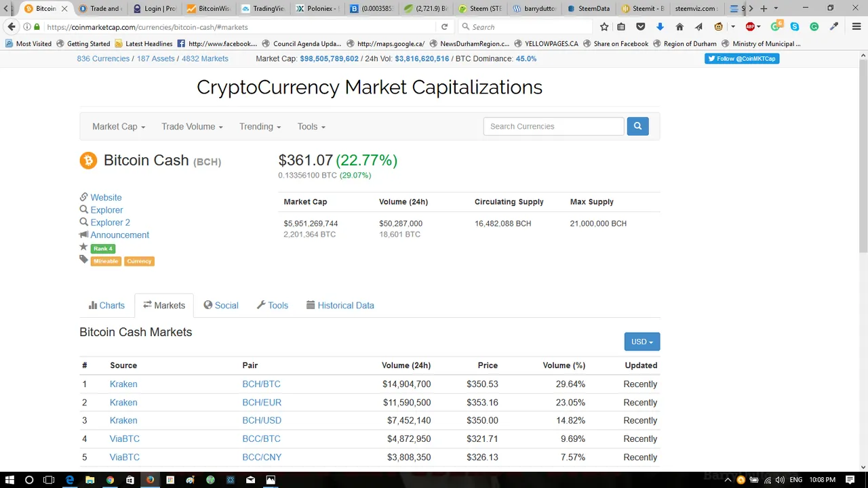Click the site info icon in address bar
Viewport: 868px width, 488px height.
point(27,27)
